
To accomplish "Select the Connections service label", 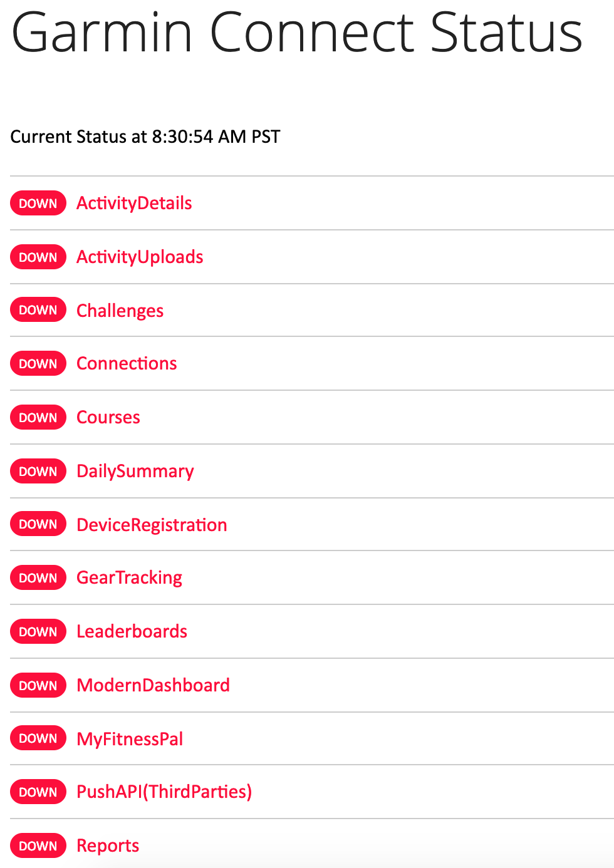I will click(x=127, y=363).
